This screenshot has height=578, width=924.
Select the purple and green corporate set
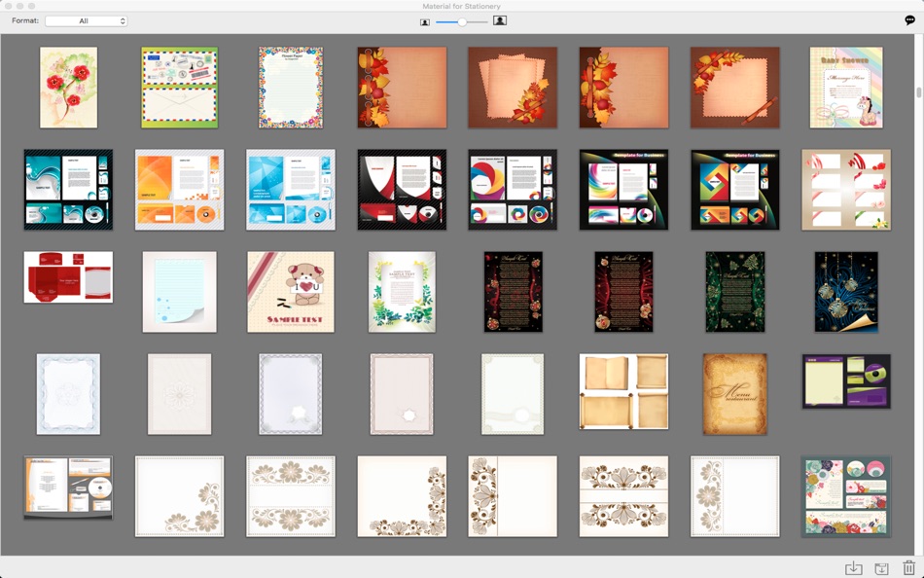pos(846,381)
